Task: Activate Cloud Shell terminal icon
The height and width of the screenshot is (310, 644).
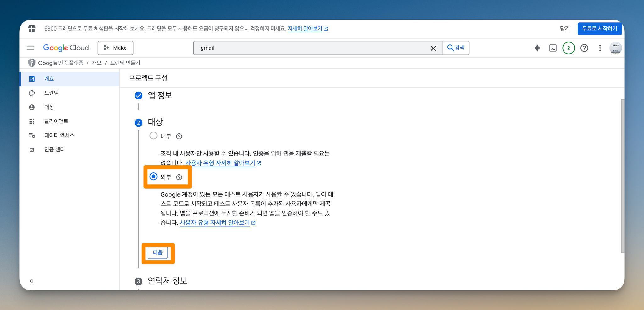Action: pyautogui.click(x=553, y=48)
